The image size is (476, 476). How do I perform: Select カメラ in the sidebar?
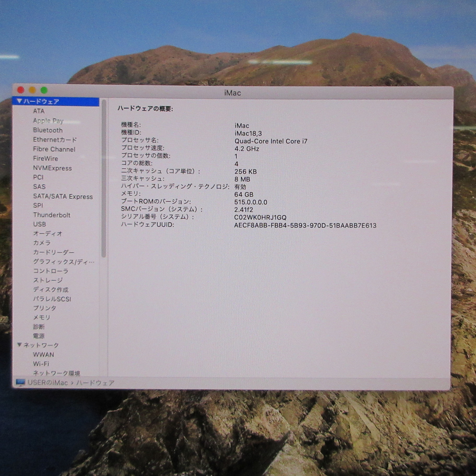[42, 242]
